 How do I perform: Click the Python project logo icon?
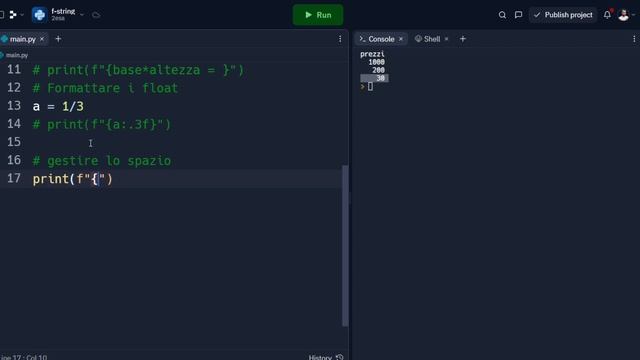tap(39, 15)
